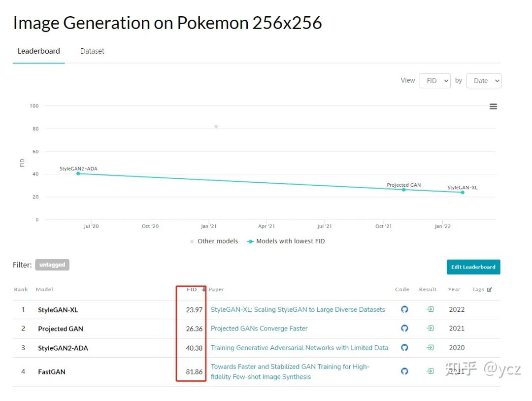This screenshot has width=532, height=401.
Task: Click the FID value 26.36
Action: (x=194, y=329)
